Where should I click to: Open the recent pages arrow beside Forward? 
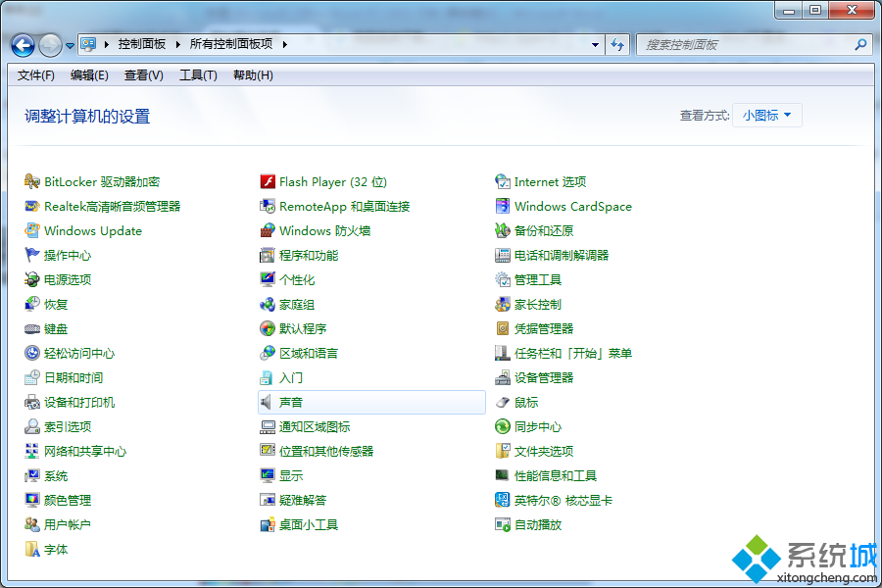70,45
